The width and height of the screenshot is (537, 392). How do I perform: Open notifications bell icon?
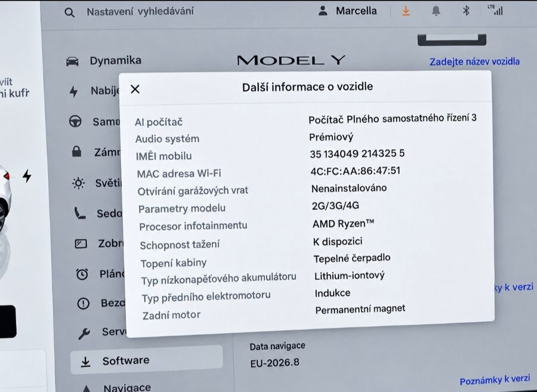(x=436, y=11)
